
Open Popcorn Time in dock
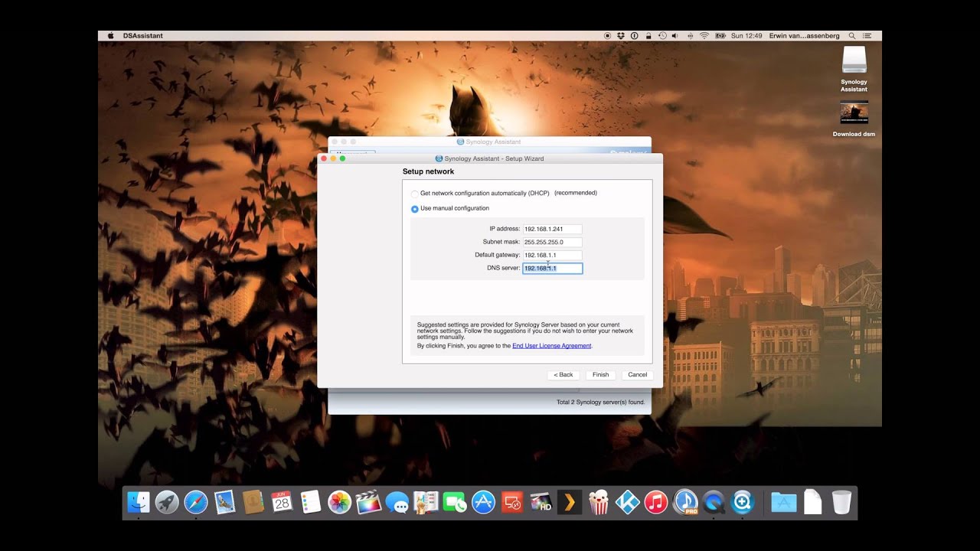[x=598, y=502]
